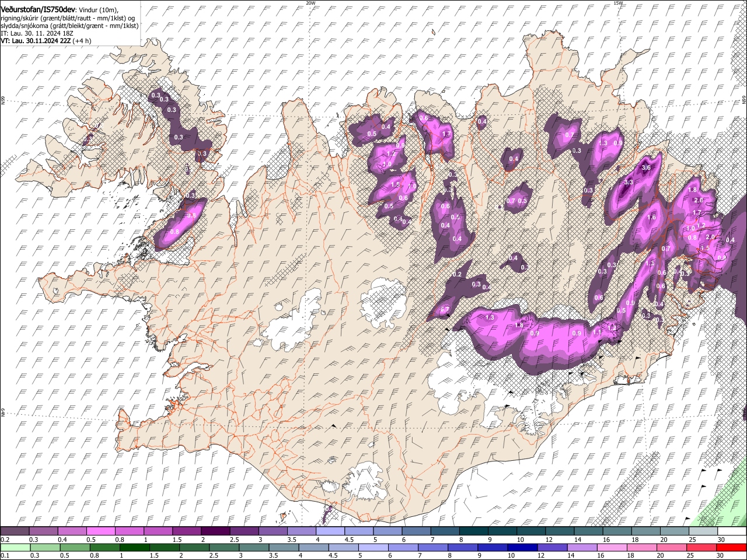Click the "Veðurstofan/IS750dev" title text
Viewport: 747px width, 560px height.
pos(39,9)
